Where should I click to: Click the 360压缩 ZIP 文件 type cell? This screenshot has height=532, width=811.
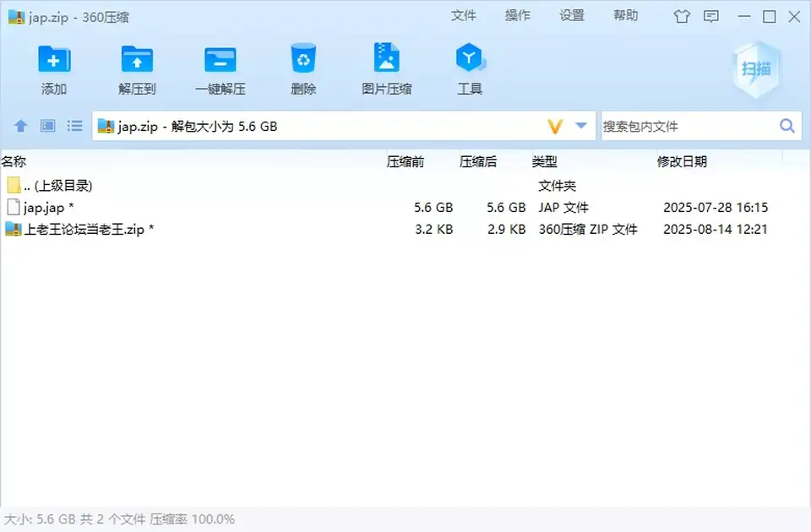588,230
